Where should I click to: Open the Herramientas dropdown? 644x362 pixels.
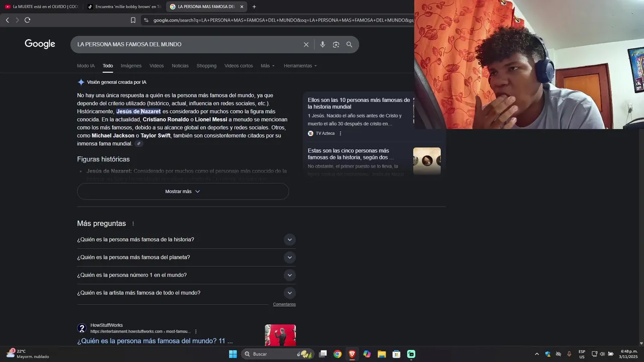[300, 66]
